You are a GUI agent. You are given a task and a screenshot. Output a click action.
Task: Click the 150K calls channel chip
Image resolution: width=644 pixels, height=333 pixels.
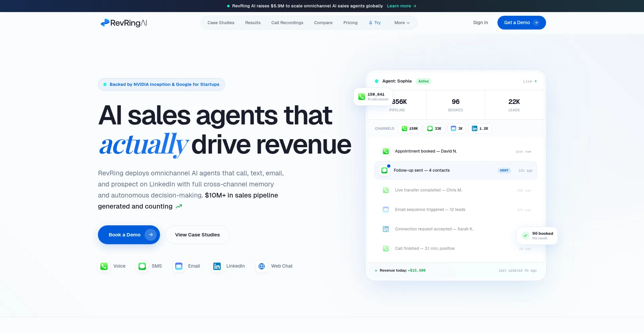410,128
